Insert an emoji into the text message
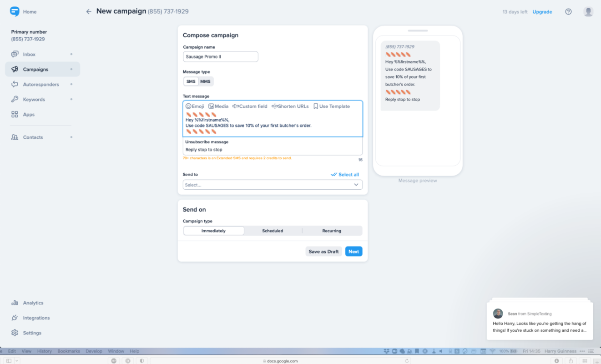Screen dimensions: 601x364 tap(195, 106)
